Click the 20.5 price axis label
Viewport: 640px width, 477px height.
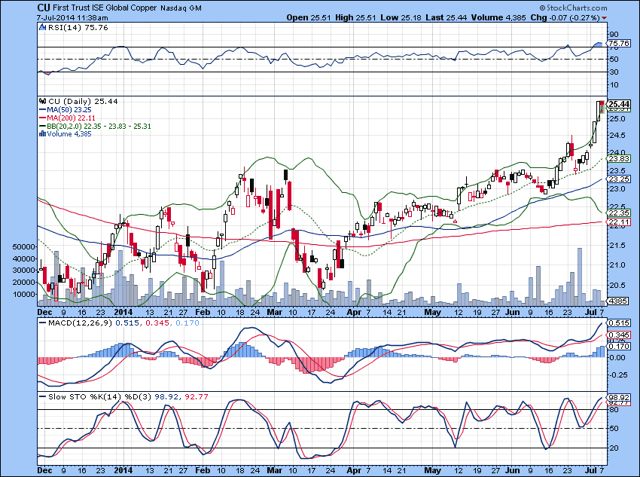coord(617,285)
